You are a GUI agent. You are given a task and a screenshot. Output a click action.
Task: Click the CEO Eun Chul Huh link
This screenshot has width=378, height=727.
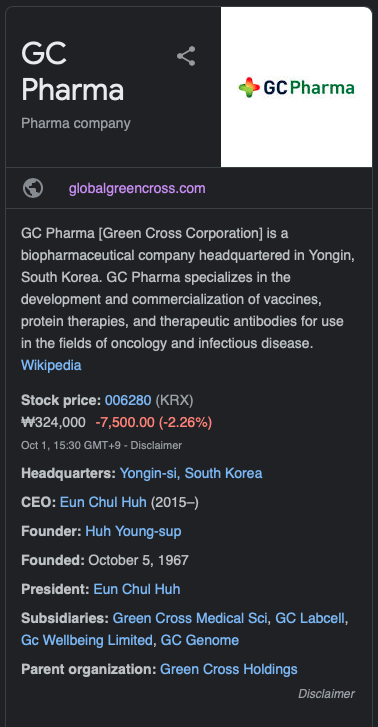[103, 502]
